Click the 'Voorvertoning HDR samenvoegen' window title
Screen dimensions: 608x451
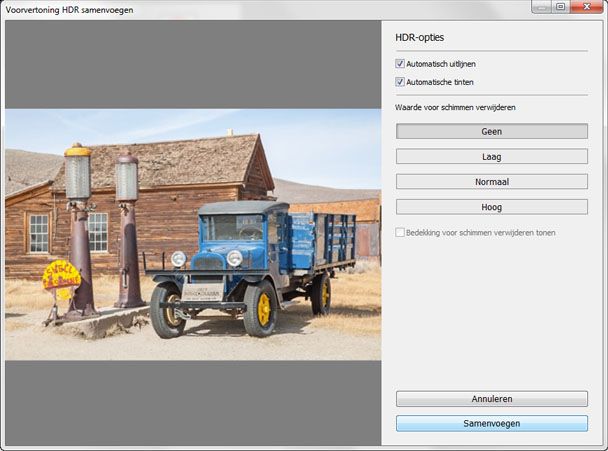69,10
